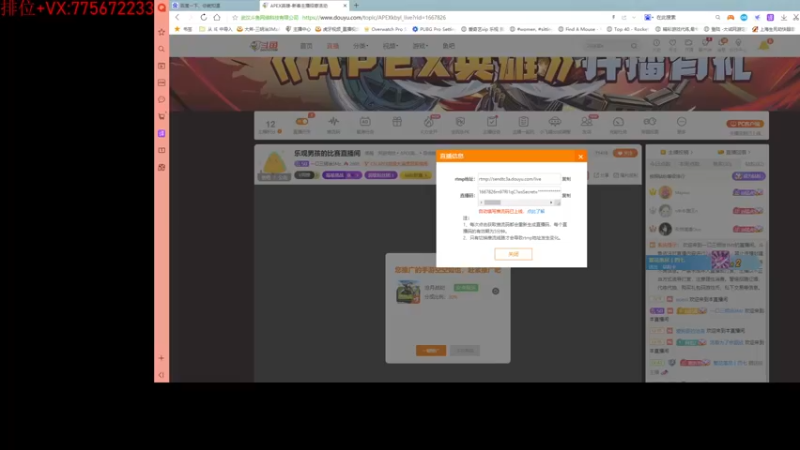The height and width of the screenshot is (450, 800).
Task: Open the checklist task icon in streamer toolbar
Action: point(492,121)
